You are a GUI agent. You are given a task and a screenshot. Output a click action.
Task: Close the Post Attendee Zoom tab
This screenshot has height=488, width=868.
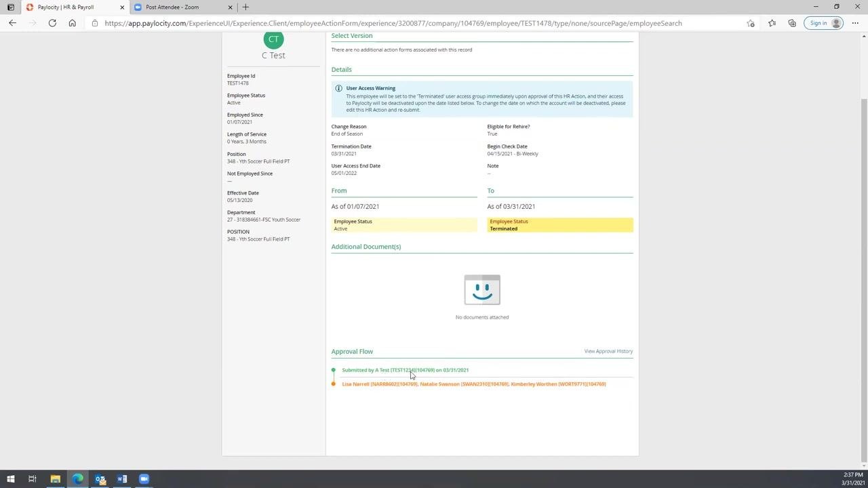(x=230, y=7)
